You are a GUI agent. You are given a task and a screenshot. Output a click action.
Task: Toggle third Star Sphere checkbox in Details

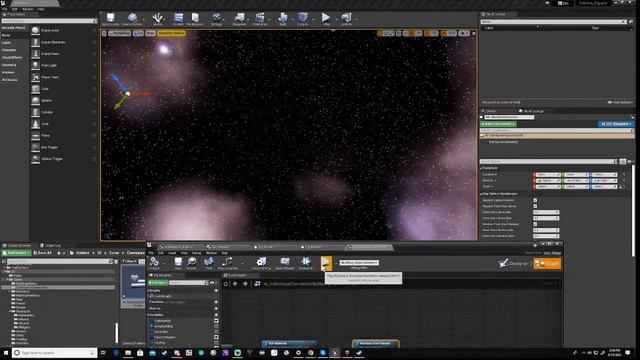[x=535, y=224]
